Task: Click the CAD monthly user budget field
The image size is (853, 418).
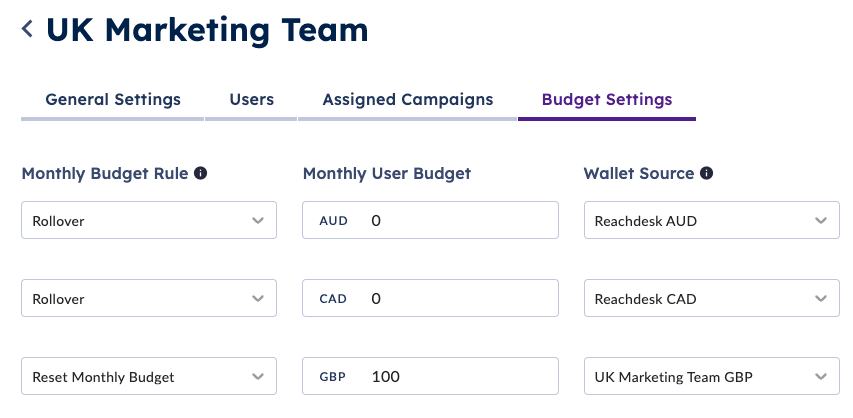Action: (430, 298)
